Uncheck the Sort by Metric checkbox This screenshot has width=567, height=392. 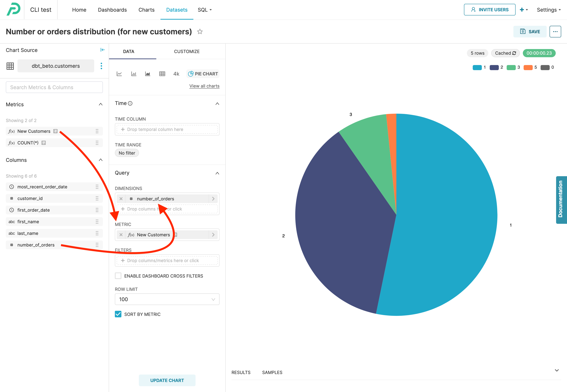tap(118, 314)
